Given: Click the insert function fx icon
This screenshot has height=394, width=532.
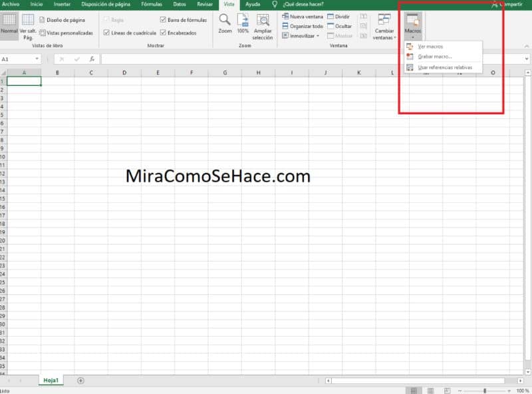Looking at the screenshot, I should tap(92, 59).
